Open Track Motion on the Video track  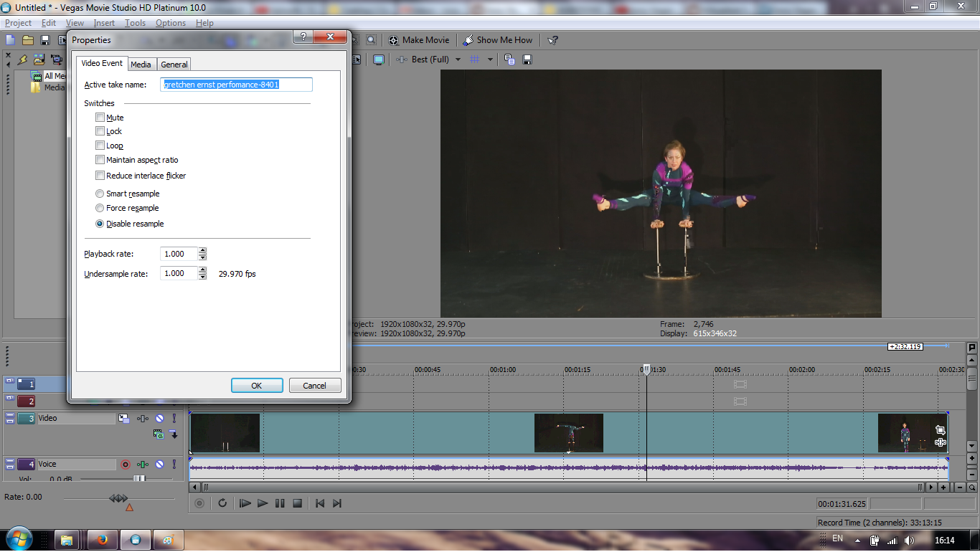(x=124, y=419)
